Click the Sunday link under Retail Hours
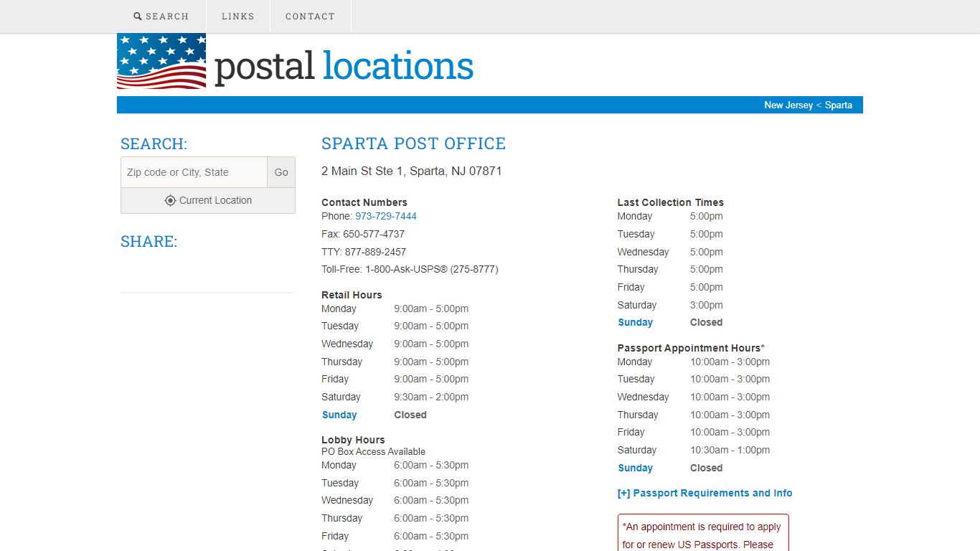This screenshot has width=980, height=551. (339, 415)
